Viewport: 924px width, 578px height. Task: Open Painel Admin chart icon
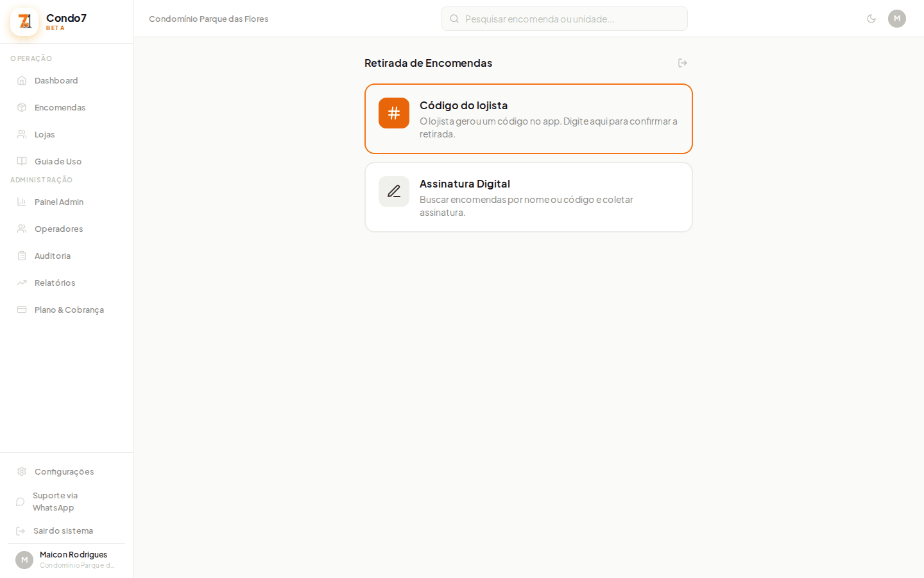click(22, 202)
